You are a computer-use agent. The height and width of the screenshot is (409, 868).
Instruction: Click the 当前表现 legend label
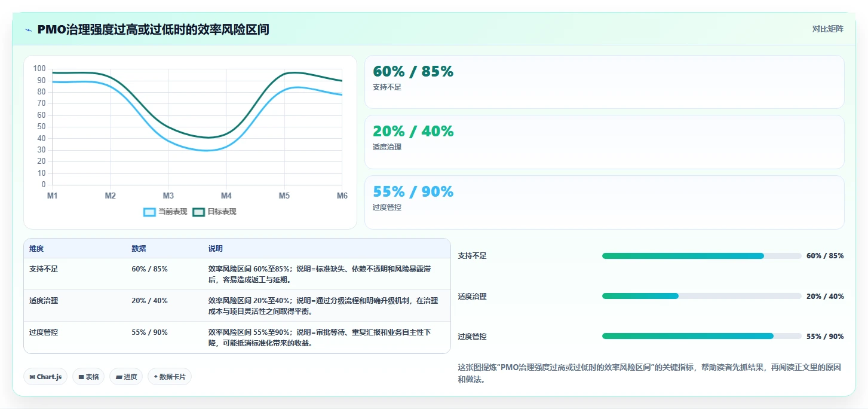(173, 212)
